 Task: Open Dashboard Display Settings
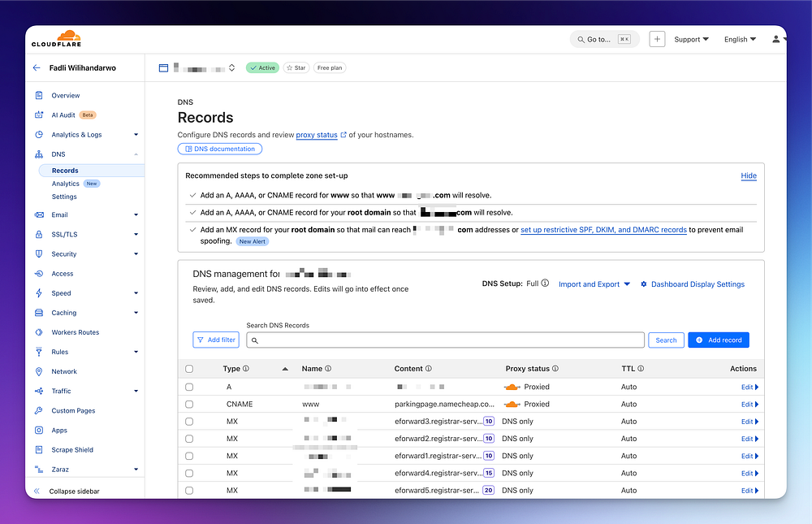point(693,284)
